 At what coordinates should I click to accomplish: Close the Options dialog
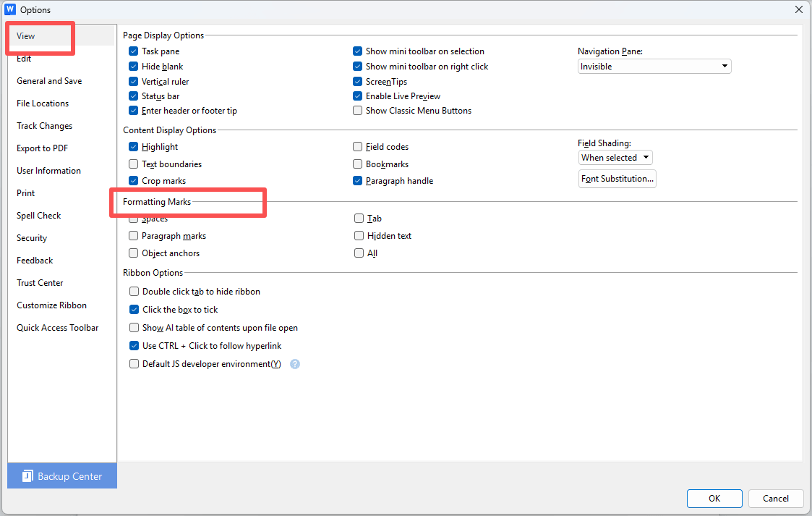(798, 10)
